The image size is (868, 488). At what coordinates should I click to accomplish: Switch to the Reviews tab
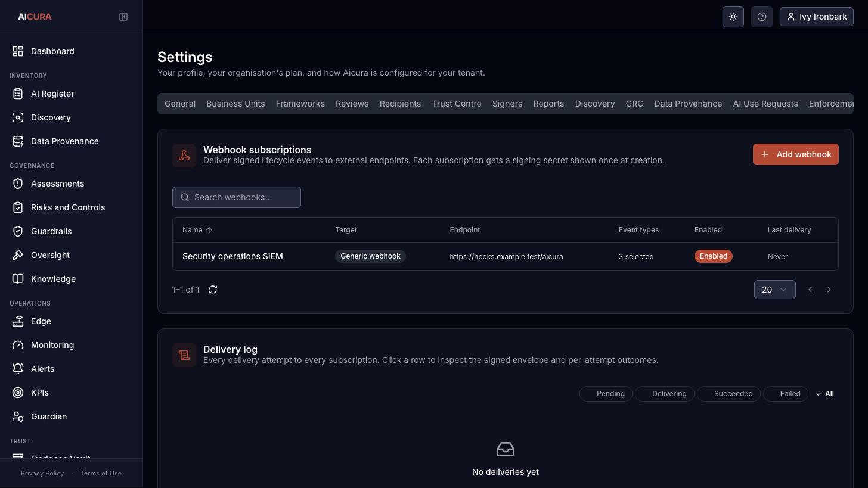point(352,104)
